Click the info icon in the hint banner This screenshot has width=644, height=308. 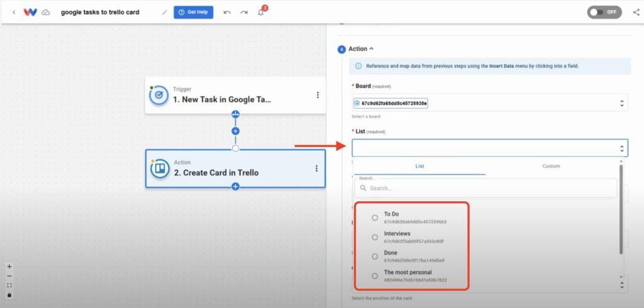pos(358,66)
